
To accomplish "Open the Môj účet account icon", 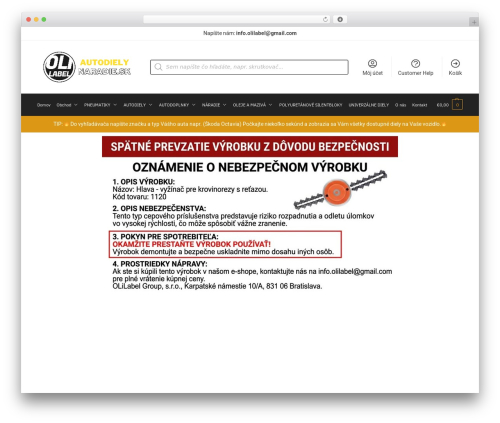I will click(372, 63).
